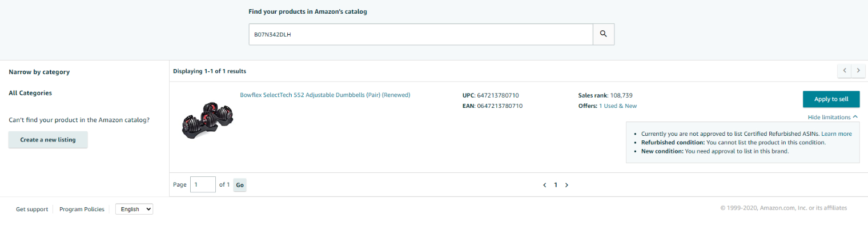Click the bottom pagination next chevron
This screenshot has width=868, height=230.
[x=566, y=185]
